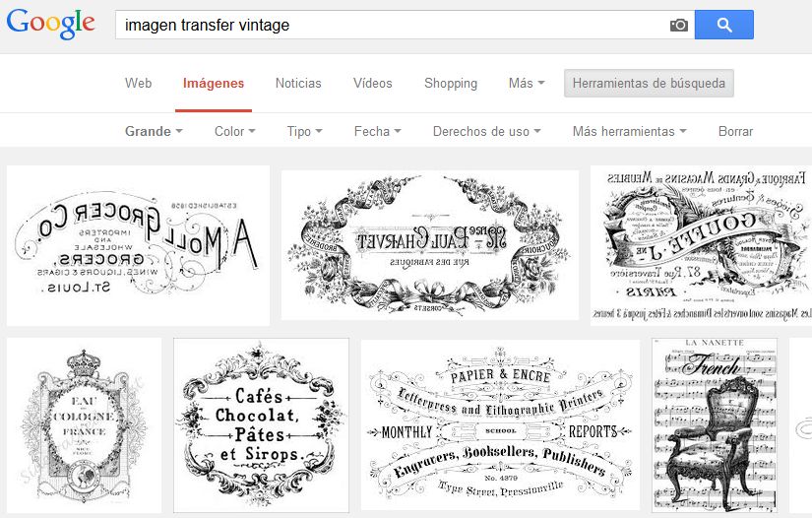812x518 pixels.
Task: Open the Papier & Encre Monthly Reports image
Action: [500, 424]
